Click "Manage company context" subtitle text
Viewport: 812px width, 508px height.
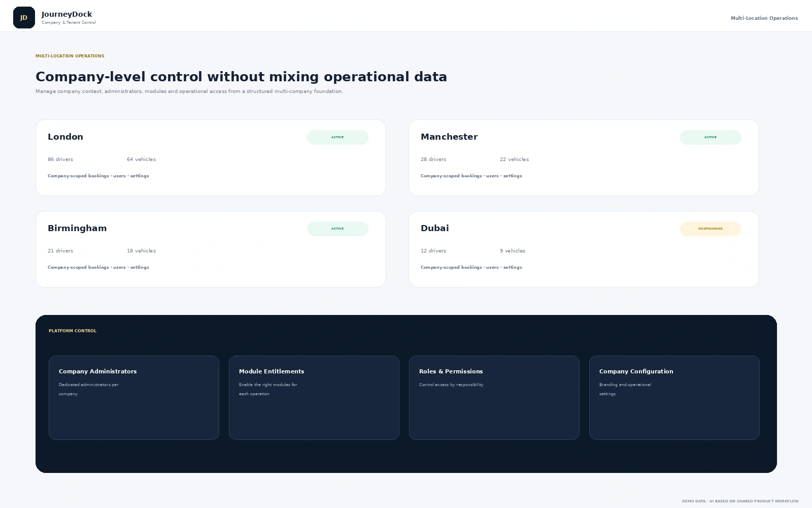point(189,91)
